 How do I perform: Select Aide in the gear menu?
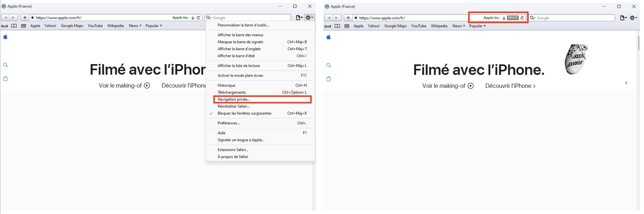coord(260,133)
